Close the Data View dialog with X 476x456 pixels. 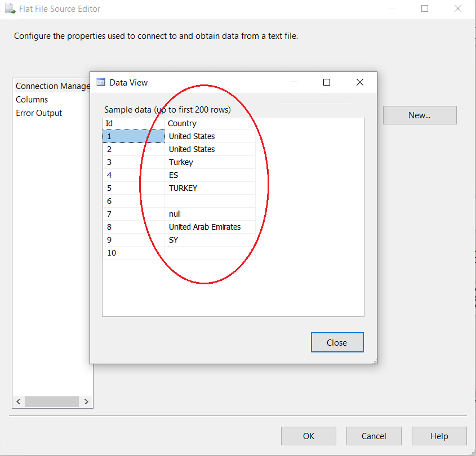coord(360,82)
